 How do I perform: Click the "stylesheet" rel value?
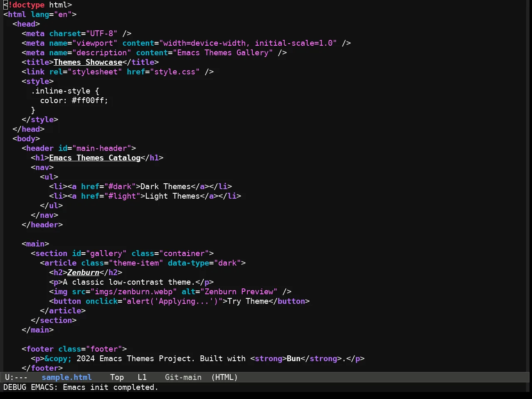pos(95,72)
